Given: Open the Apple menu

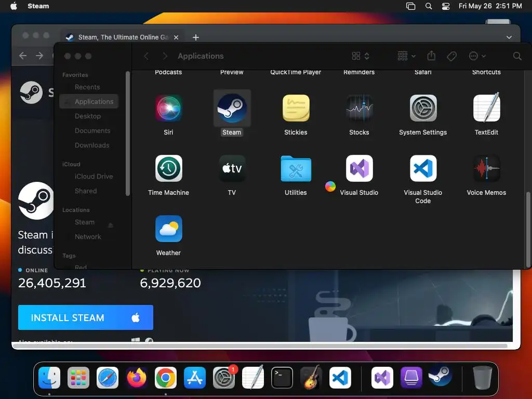Looking at the screenshot, I should point(14,6).
